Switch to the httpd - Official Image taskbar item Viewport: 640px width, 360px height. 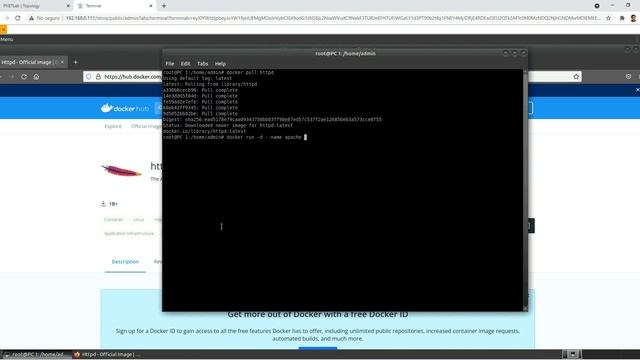click(107, 354)
